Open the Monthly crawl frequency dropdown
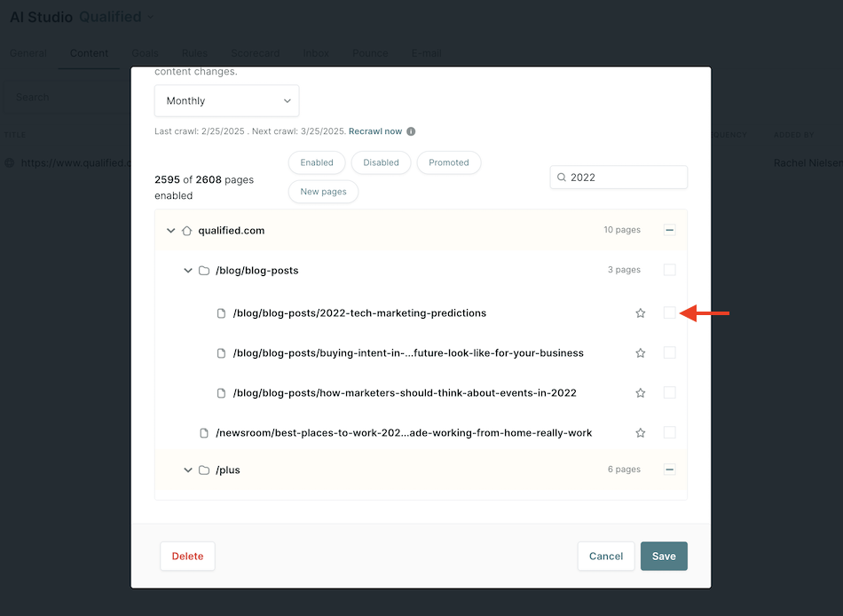843x616 pixels. (226, 100)
